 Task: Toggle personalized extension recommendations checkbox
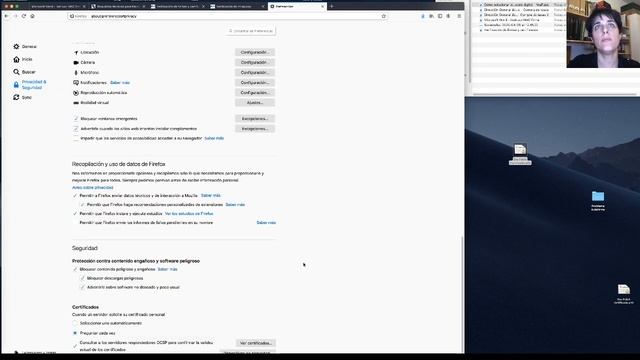82,204
